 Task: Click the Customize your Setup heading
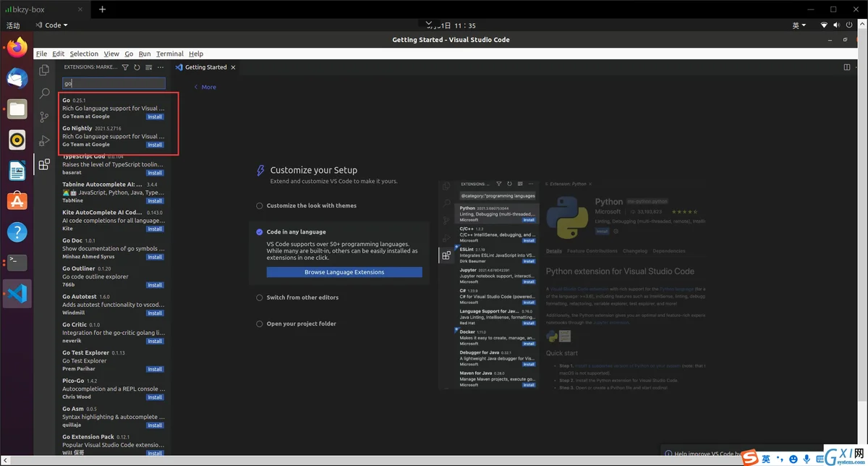[x=314, y=170]
